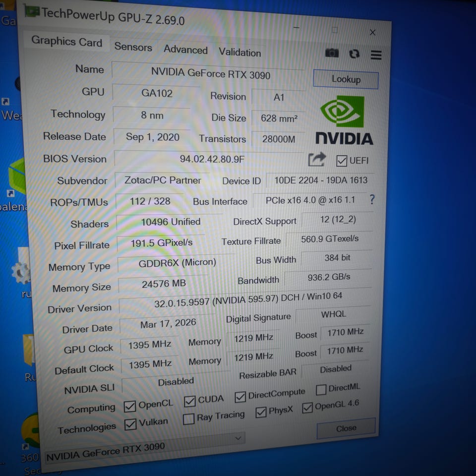476x476 pixels.
Task: Click the GPU Clock row Boost 1710 MHz
Action: tap(345, 332)
